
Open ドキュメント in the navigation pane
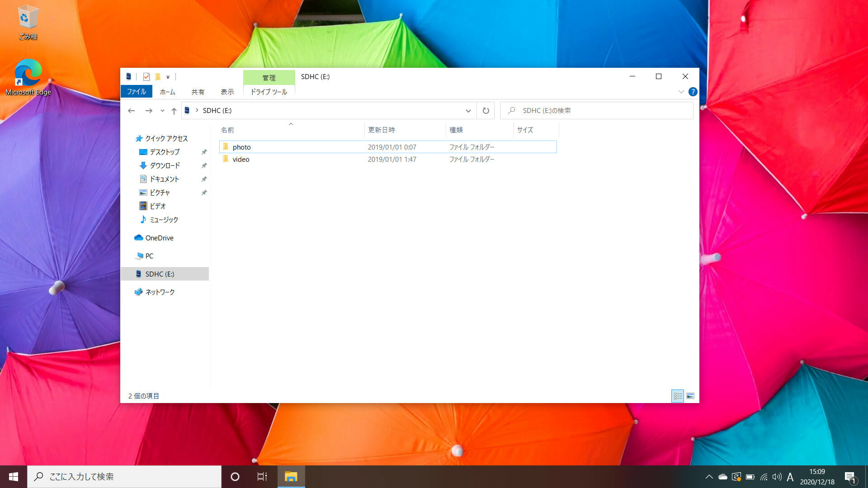pos(164,179)
